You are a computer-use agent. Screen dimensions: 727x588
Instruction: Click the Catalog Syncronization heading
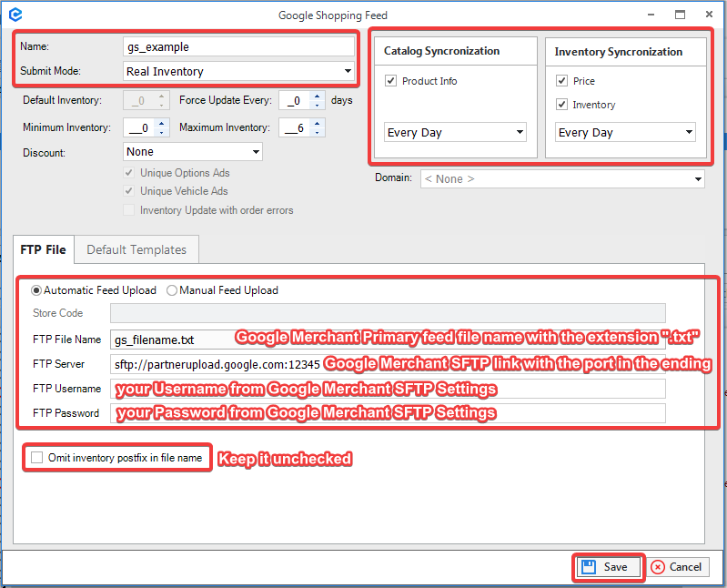click(442, 51)
